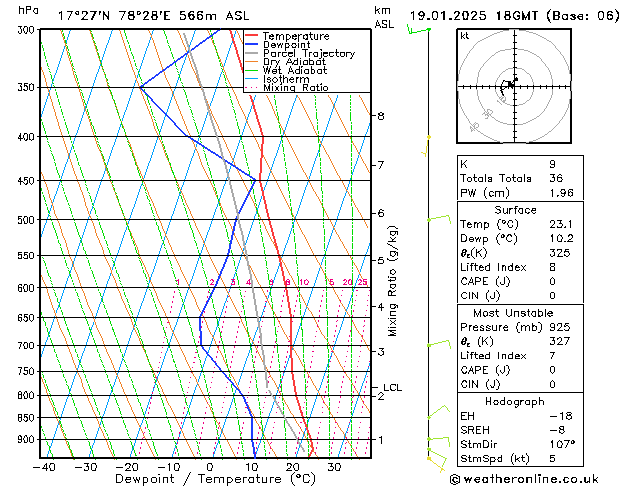The height and width of the screenshot is (486, 629).
Task: Click the Most Unstable θe value 327
Action: click(x=560, y=341)
